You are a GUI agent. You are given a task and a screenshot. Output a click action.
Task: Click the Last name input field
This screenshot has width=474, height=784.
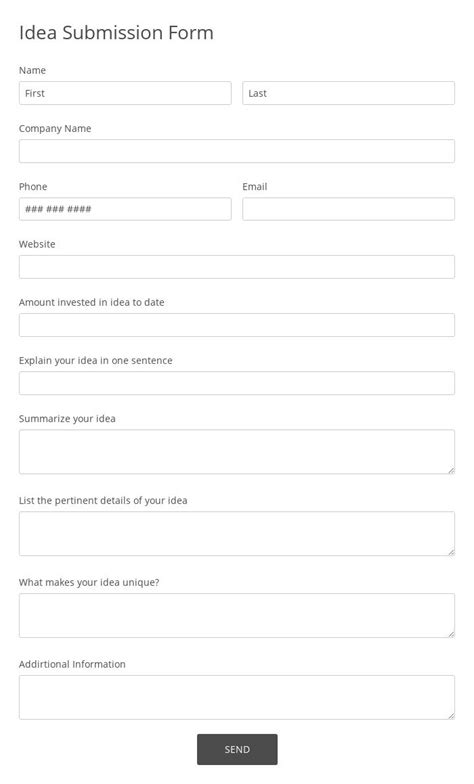click(348, 93)
